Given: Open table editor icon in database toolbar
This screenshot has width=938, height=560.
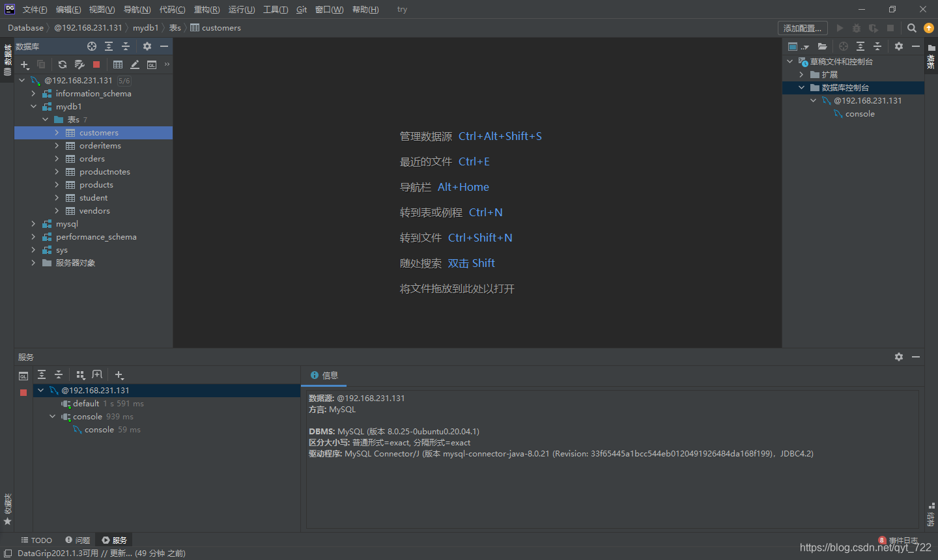Looking at the screenshot, I should [x=118, y=64].
